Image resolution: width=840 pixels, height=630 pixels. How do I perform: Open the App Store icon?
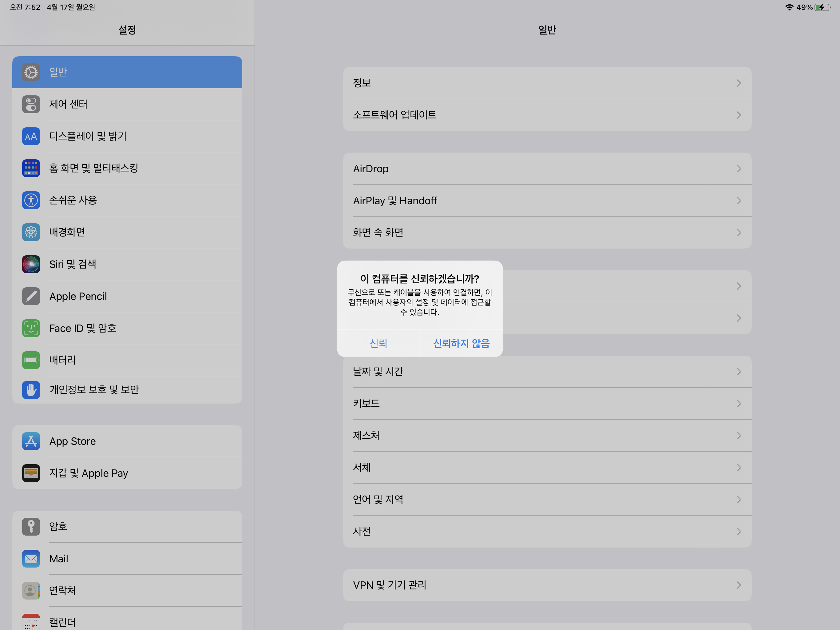[31, 441]
